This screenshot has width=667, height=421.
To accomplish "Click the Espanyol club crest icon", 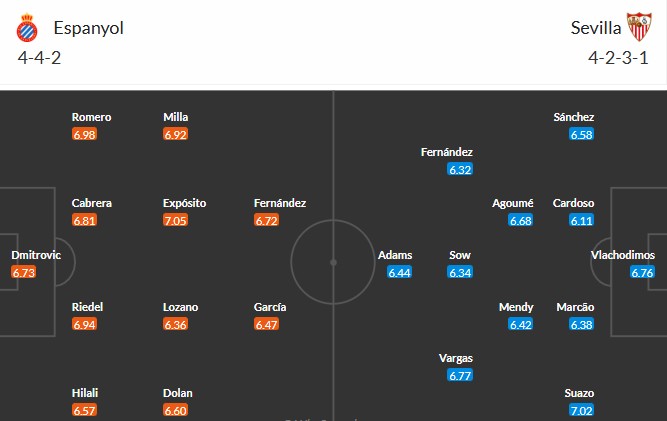I will coord(27,28).
